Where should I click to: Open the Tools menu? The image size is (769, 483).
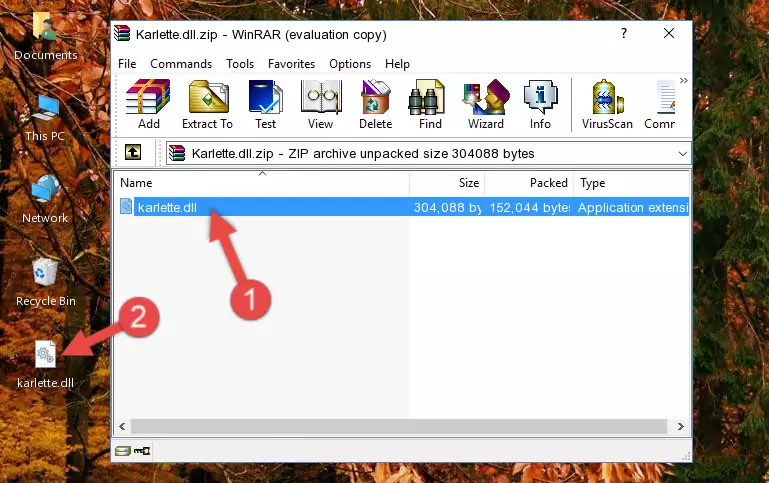(x=240, y=64)
